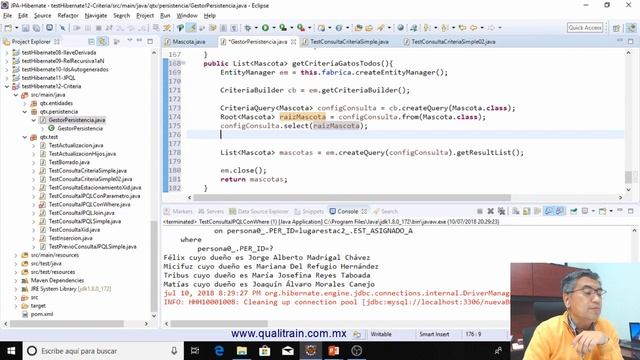Click Remove All Terminated Launches icon in Console

point(502,211)
